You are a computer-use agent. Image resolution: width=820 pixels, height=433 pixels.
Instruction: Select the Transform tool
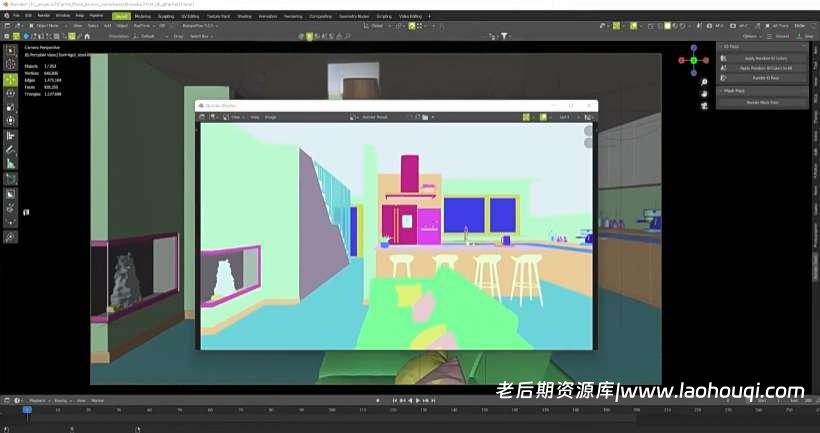point(10,121)
